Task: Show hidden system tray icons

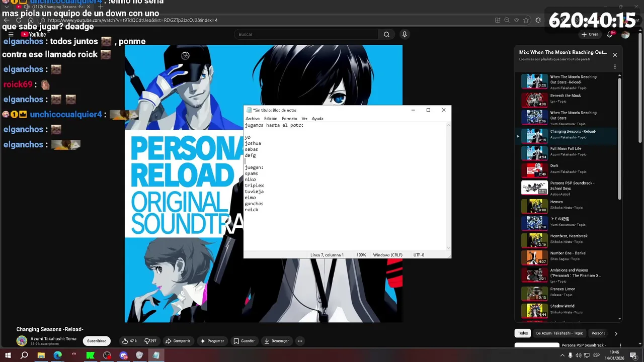Action: pos(562,355)
